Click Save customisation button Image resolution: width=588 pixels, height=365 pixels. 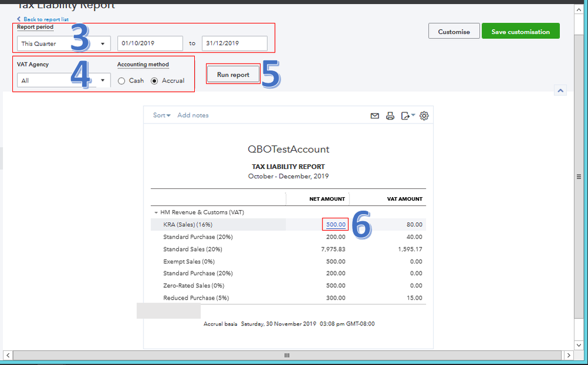coord(520,32)
